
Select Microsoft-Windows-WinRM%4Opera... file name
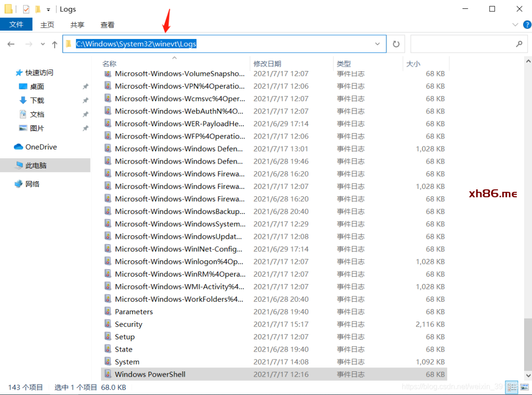click(x=180, y=274)
